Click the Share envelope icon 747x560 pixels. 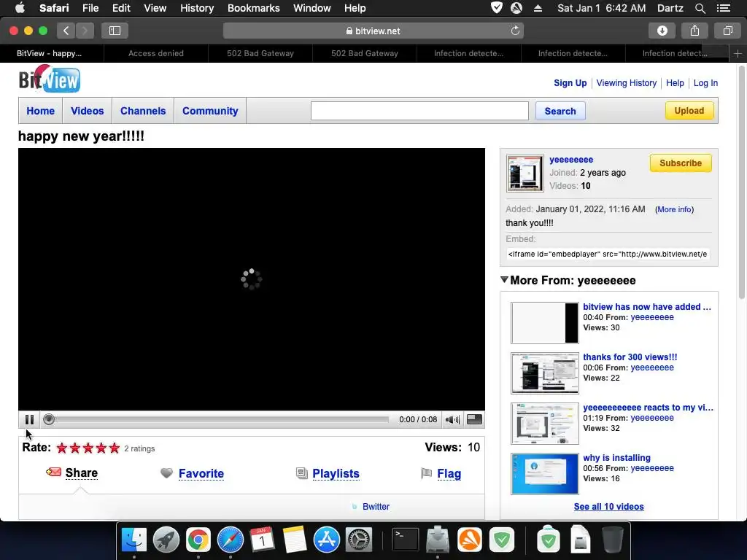point(53,472)
